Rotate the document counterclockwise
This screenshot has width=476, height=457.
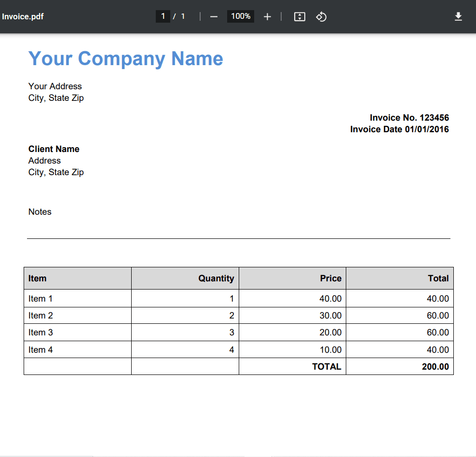coord(321,17)
